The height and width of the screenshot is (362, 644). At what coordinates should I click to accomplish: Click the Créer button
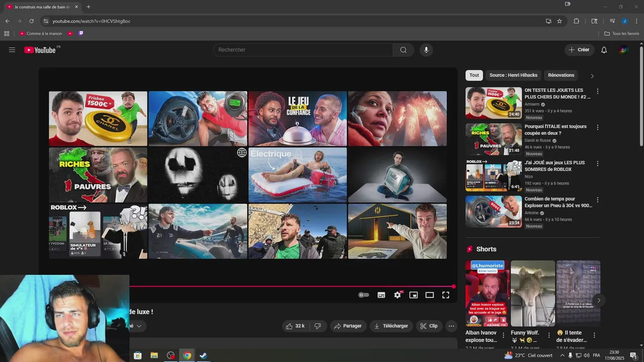coord(579,50)
